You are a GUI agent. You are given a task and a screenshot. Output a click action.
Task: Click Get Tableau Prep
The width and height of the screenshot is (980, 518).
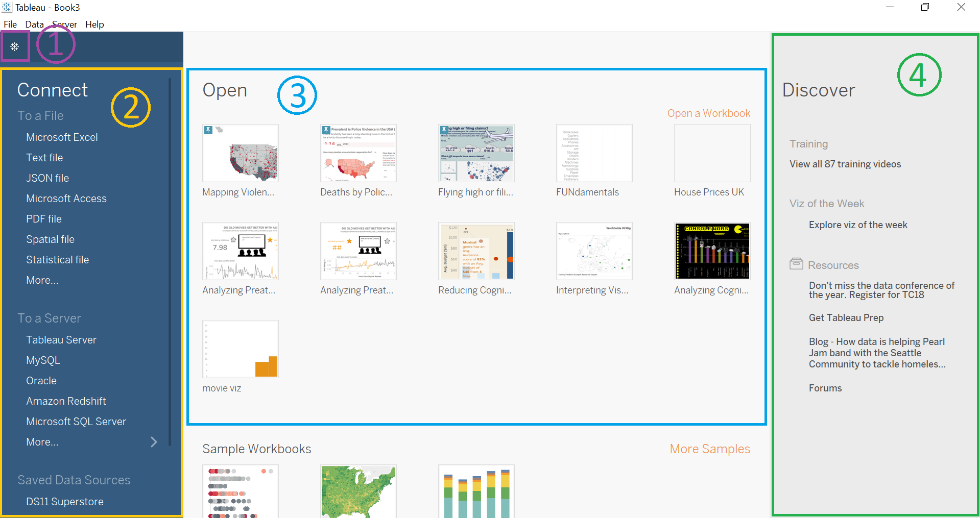tap(846, 318)
